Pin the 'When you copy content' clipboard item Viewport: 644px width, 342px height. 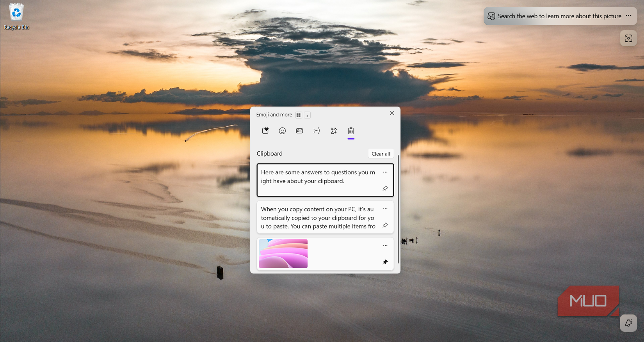click(x=385, y=225)
